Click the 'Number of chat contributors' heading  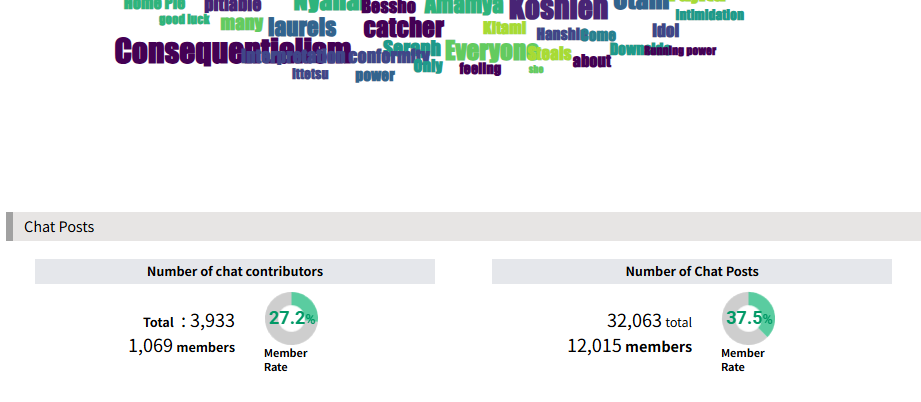click(235, 272)
